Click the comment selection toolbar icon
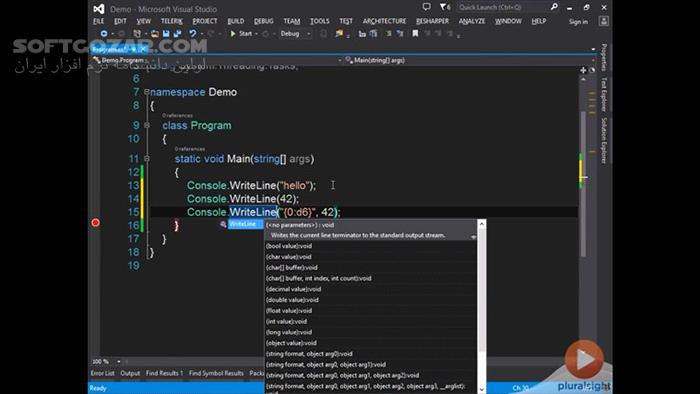Viewport: 700px width, 394px height. click(388, 33)
